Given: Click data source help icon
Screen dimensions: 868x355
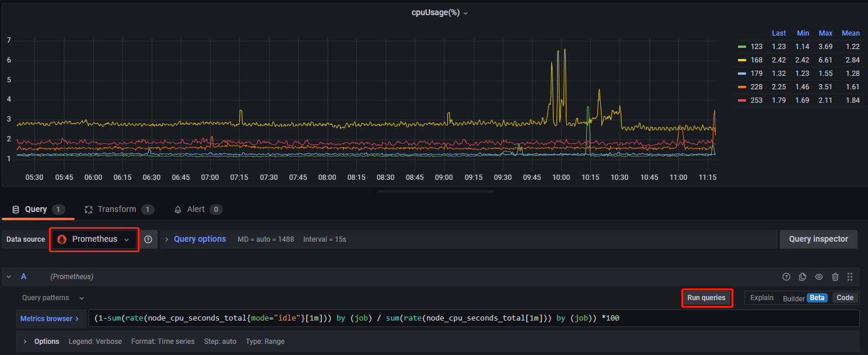Looking at the screenshot, I should click(x=148, y=239).
